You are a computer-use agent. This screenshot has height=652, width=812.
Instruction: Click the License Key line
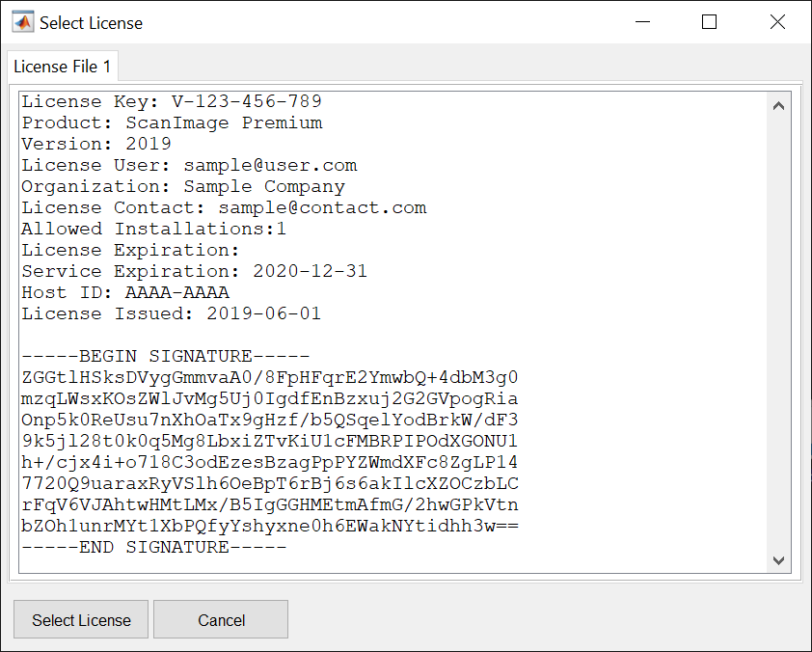point(172,101)
